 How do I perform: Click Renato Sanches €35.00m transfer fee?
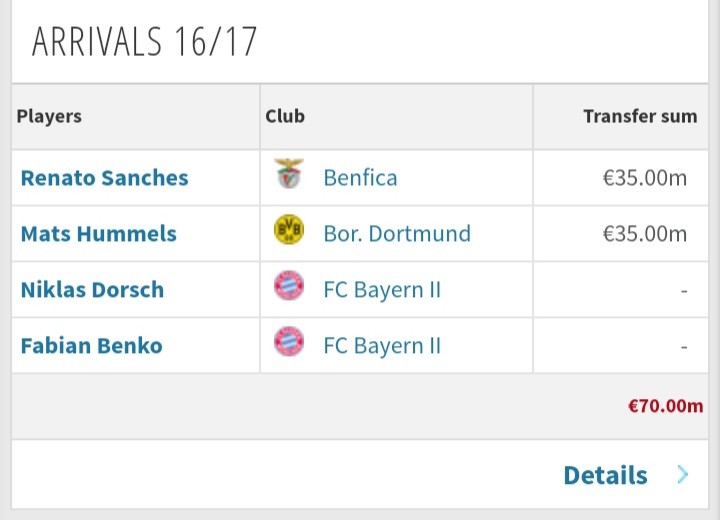click(x=645, y=178)
